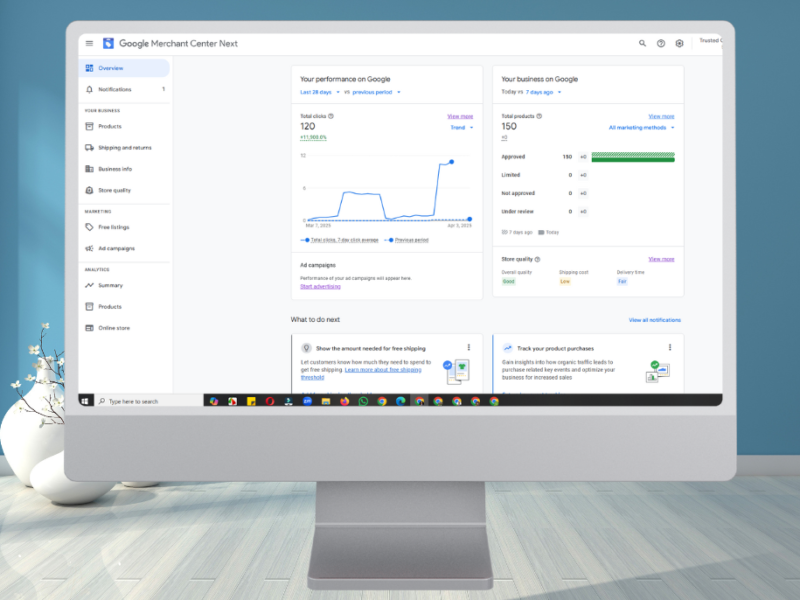Expand the Last 28 days dropdown
Image resolution: width=800 pixels, height=600 pixels.
(x=320, y=92)
